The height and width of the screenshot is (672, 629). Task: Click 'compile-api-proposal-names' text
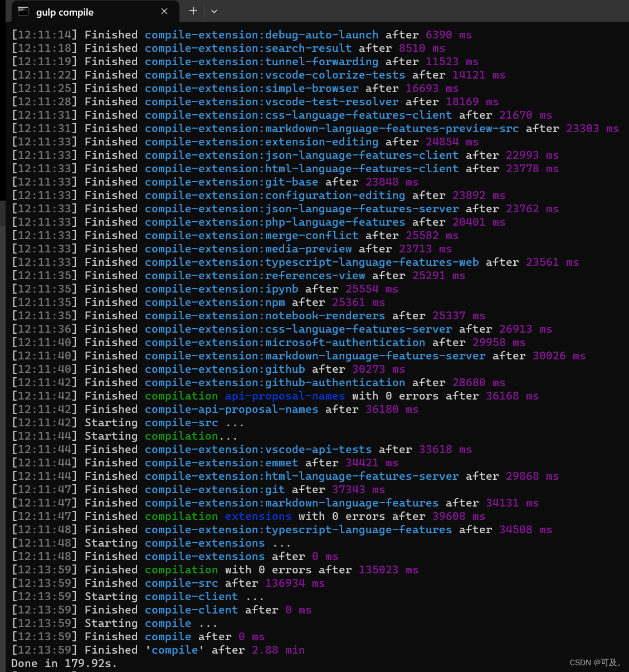coord(231,410)
